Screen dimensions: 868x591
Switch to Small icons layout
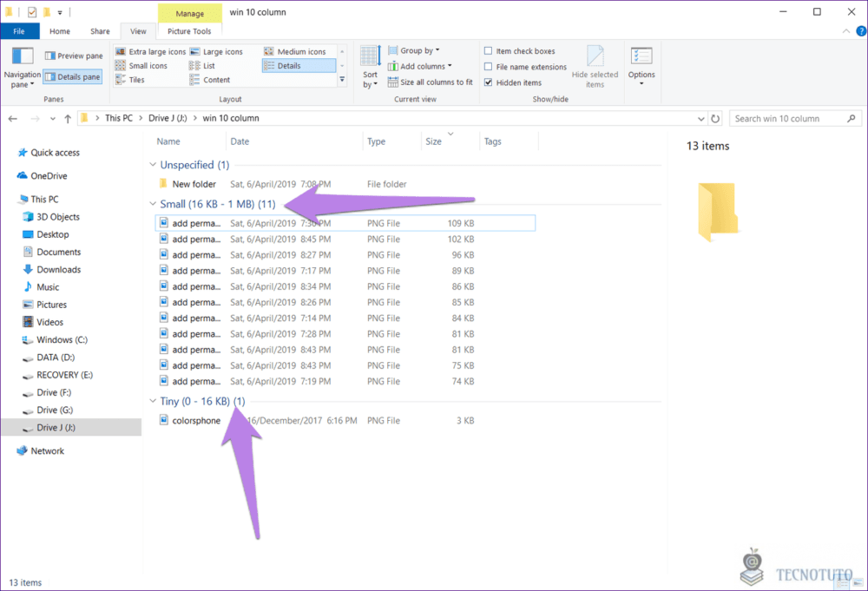[141, 65]
